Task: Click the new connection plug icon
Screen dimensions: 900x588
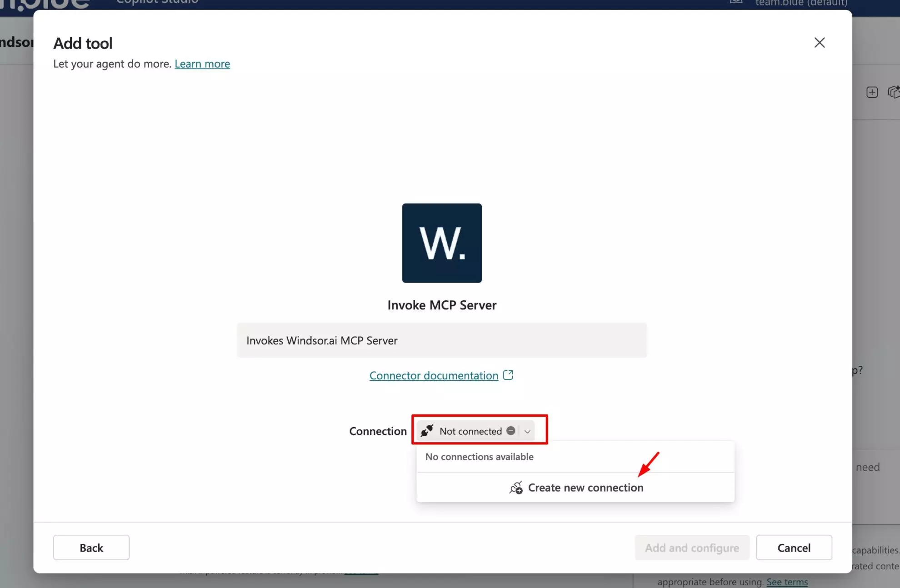Action: click(516, 488)
